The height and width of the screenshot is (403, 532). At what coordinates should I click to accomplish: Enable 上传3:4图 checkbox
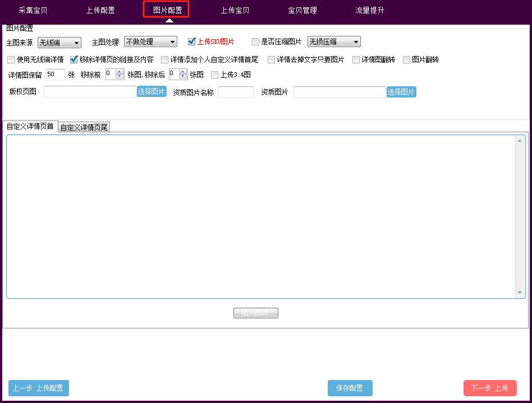click(x=214, y=75)
